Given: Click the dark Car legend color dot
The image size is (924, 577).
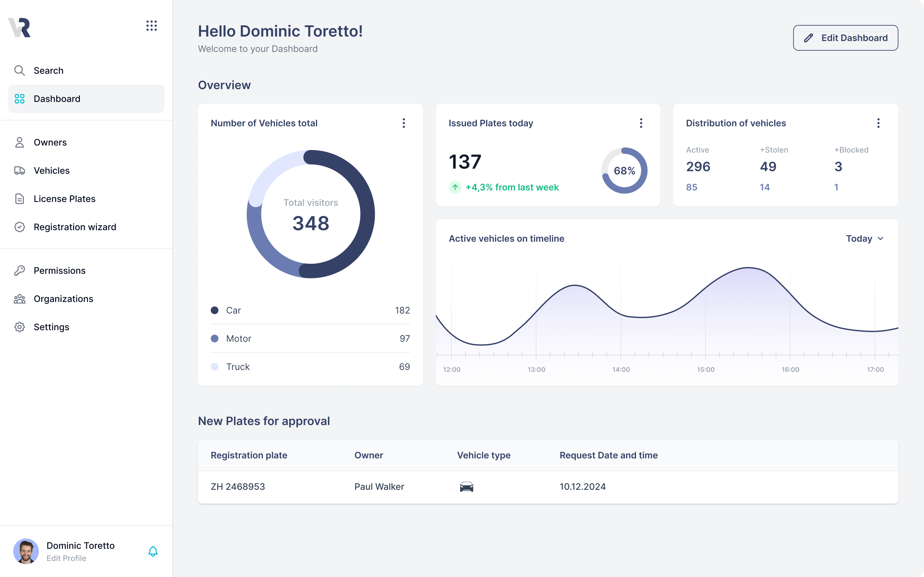Looking at the screenshot, I should click(215, 310).
